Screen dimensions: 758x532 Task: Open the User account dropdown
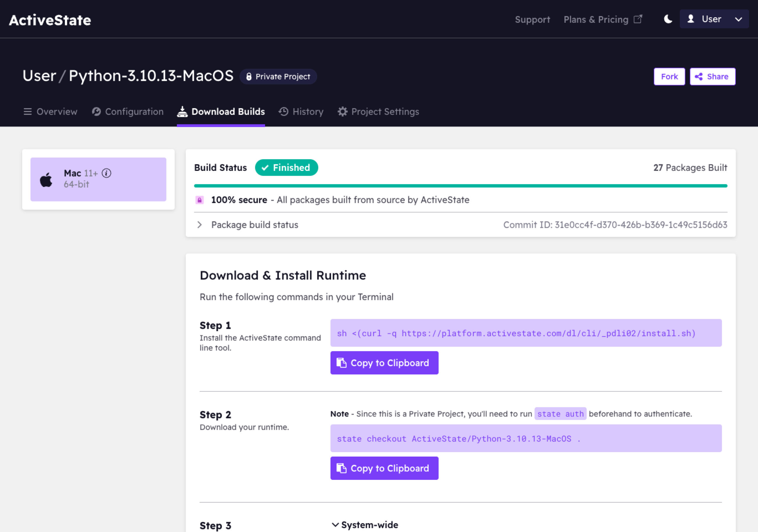click(714, 19)
